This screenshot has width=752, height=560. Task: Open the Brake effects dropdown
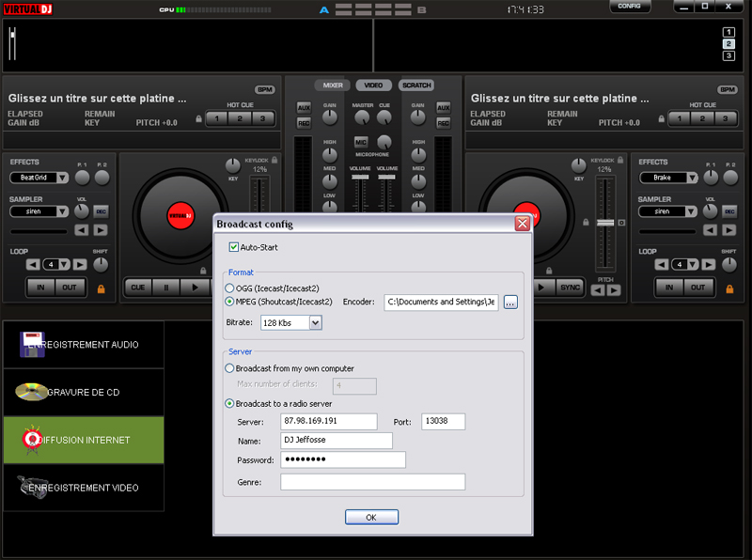pos(692,178)
